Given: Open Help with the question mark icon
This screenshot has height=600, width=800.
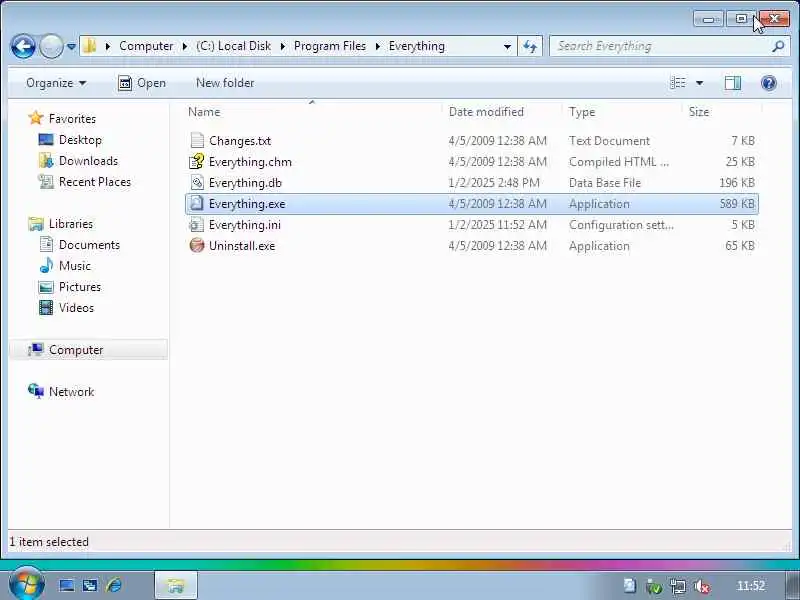Looking at the screenshot, I should pos(768,83).
